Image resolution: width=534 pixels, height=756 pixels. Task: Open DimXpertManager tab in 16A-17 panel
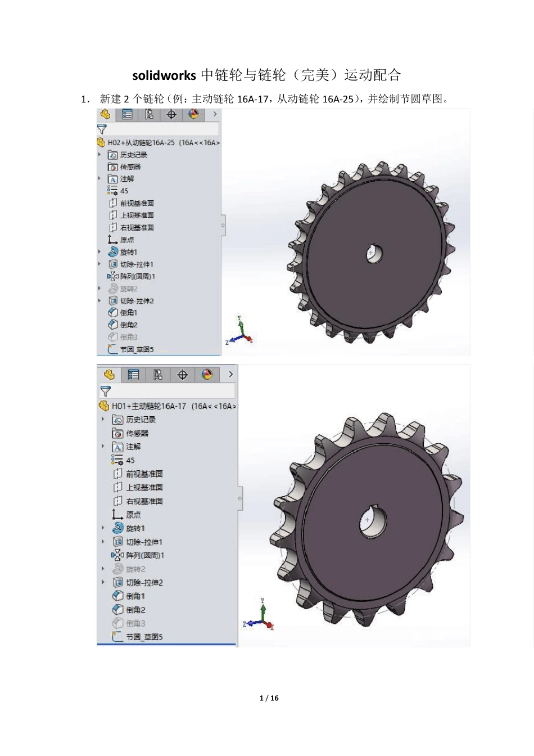coord(183,375)
